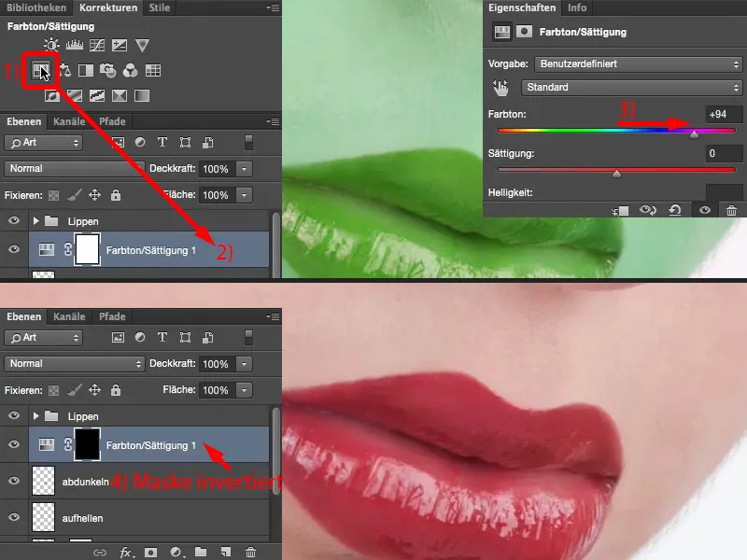Screen dimensions: 747x560
Task: Add a Photo Filter adjustment layer
Action: (x=107, y=71)
